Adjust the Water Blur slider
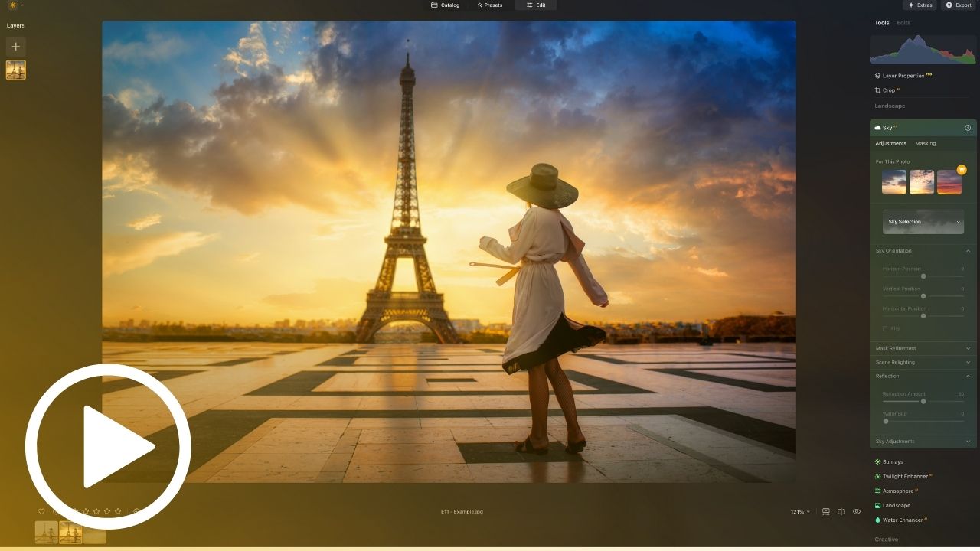980x551 pixels. [x=923, y=421]
